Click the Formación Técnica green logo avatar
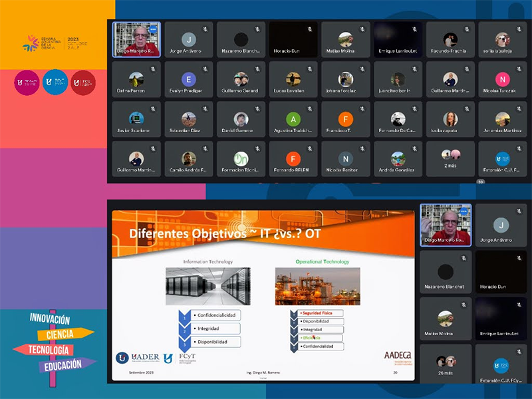 [x=241, y=158]
